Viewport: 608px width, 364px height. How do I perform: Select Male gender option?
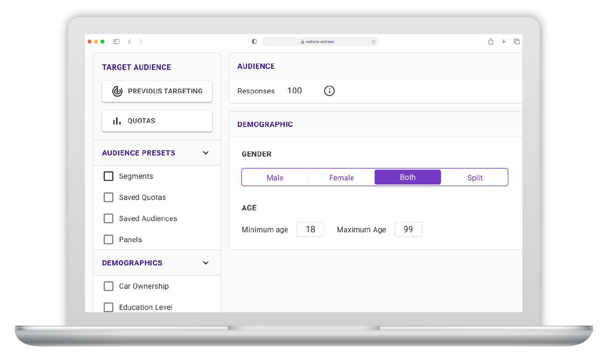[275, 177]
